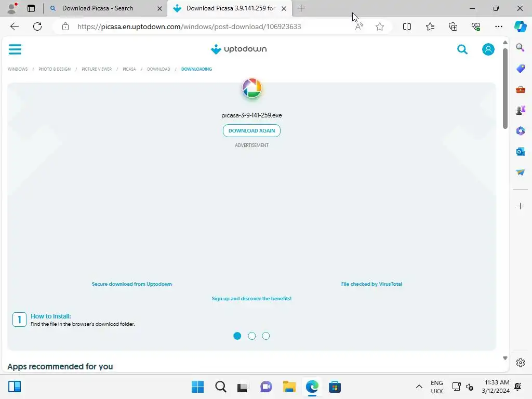Close the Download Picasa - Search tab
532x399 pixels.
coord(159,8)
